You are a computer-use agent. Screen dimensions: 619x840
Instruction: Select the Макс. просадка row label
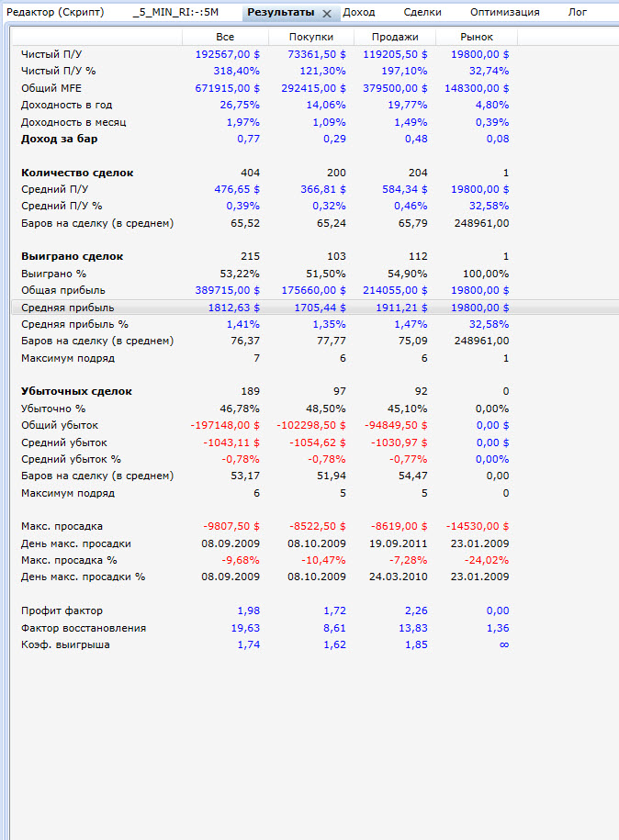pos(62,526)
